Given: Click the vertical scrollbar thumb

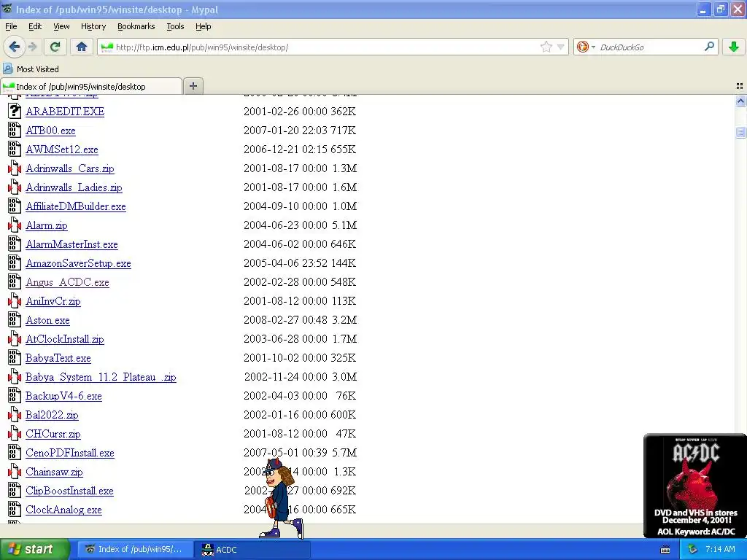Looking at the screenshot, I should pos(740,132).
